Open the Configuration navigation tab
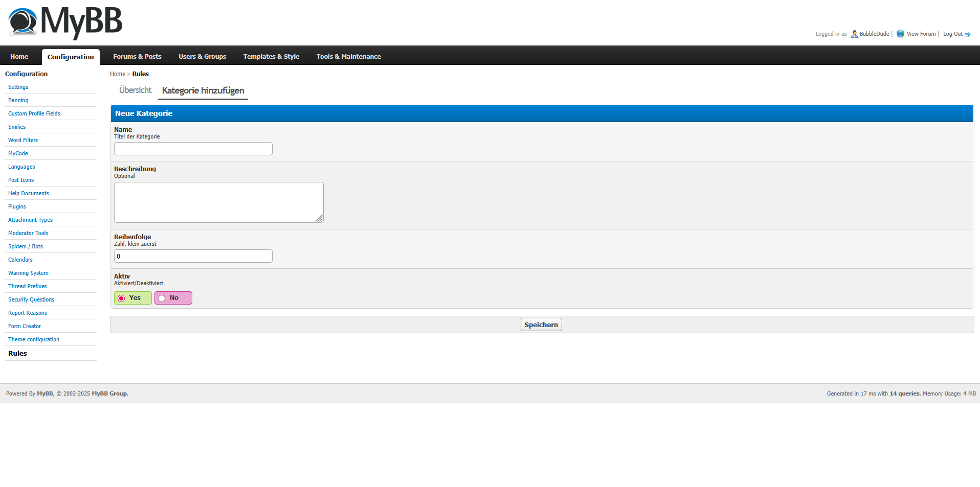980x487 pixels. coord(71,57)
